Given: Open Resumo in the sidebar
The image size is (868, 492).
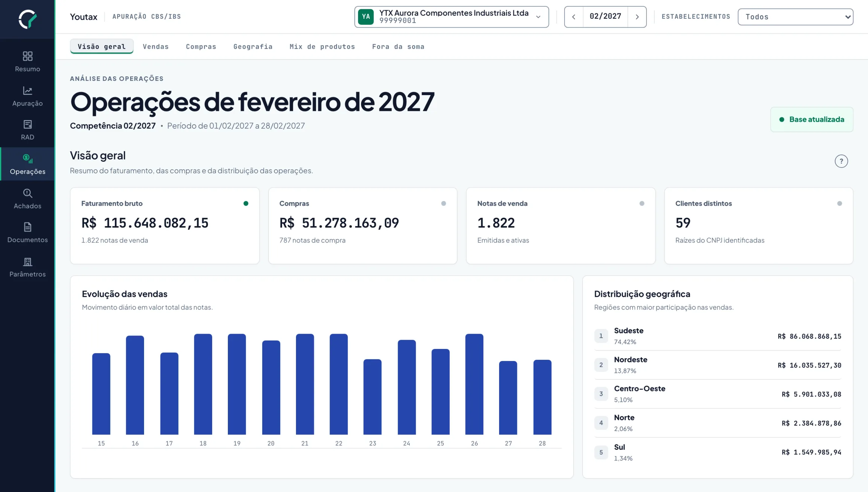Looking at the screenshot, I should tap(27, 62).
